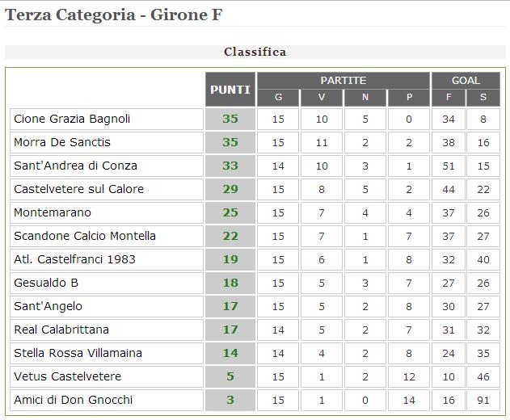
Task: Click the Classifica section heading
Action: (x=255, y=52)
